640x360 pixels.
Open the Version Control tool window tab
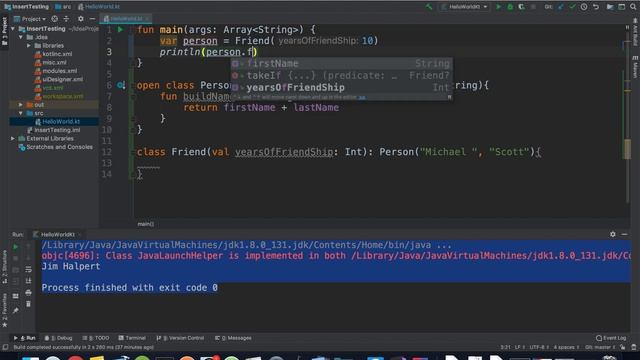click(x=180, y=338)
